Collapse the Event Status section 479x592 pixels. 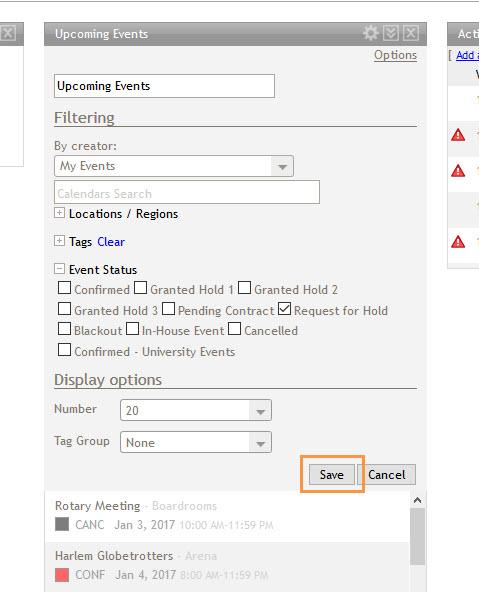tap(59, 268)
